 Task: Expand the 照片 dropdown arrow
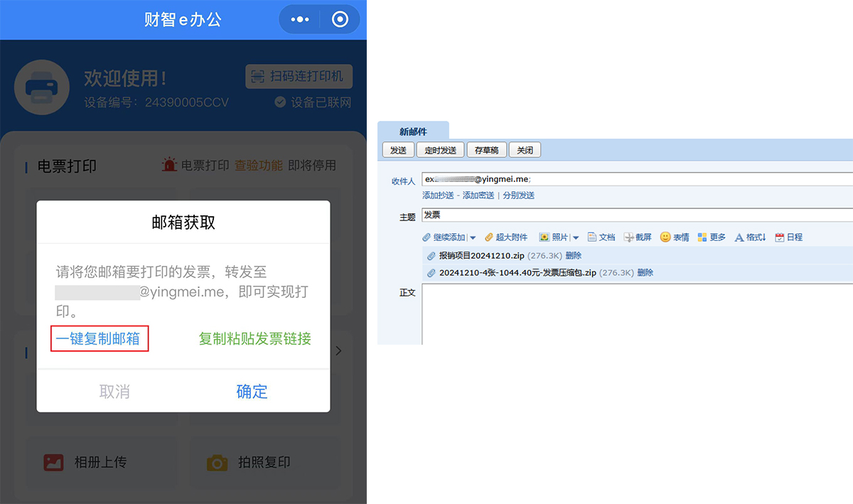[x=576, y=238]
